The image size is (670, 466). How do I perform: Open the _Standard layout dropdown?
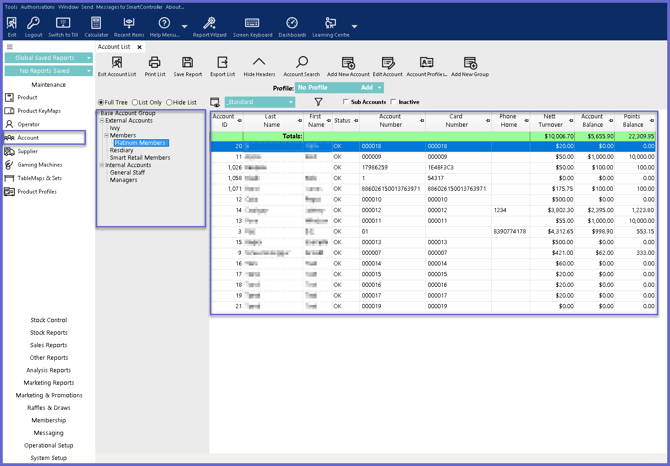(x=291, y=102)
